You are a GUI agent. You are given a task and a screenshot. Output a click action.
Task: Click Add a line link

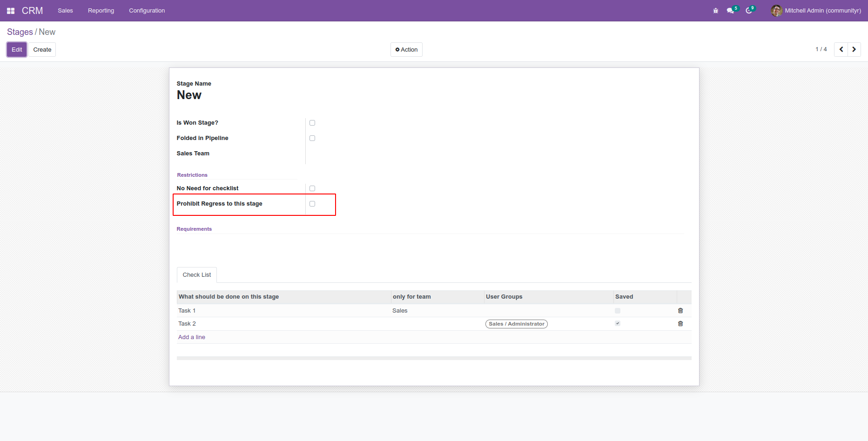[x=192, y=337]
